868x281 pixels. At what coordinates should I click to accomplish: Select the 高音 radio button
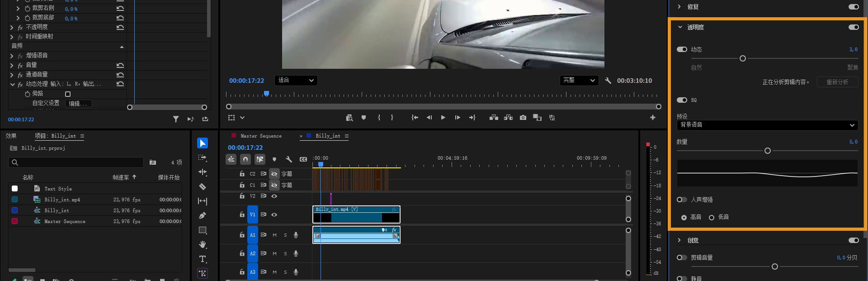[684, 218]
